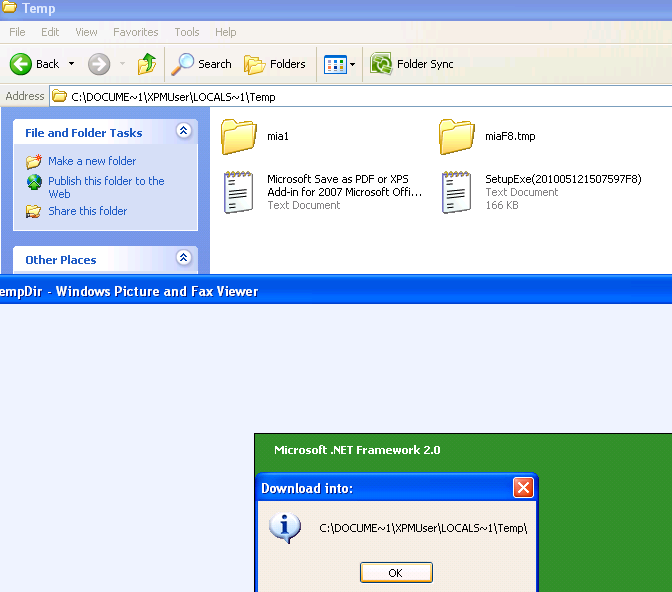Click SetupExe(20100512150759​7F8) filename
This screenshot has height=592, width=672.
(x=563, y=179)
